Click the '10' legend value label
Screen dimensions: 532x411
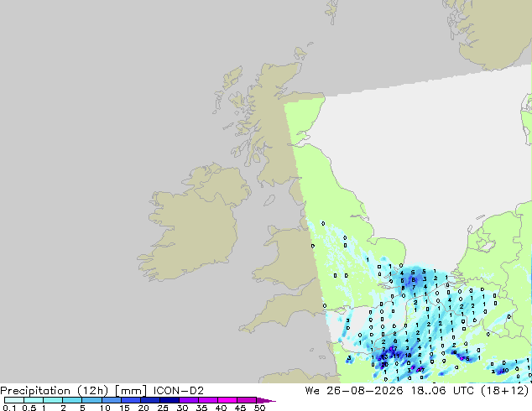coord(105,408)
